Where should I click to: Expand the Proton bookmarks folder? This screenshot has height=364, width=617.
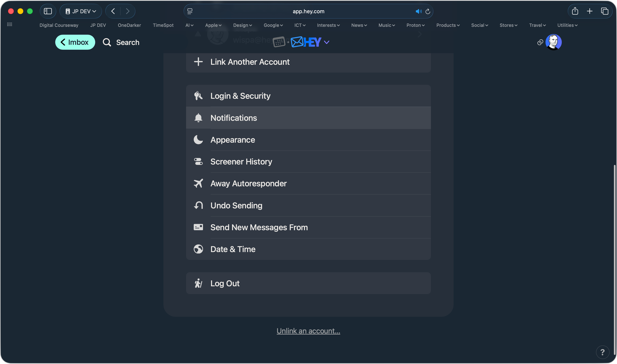416,25
